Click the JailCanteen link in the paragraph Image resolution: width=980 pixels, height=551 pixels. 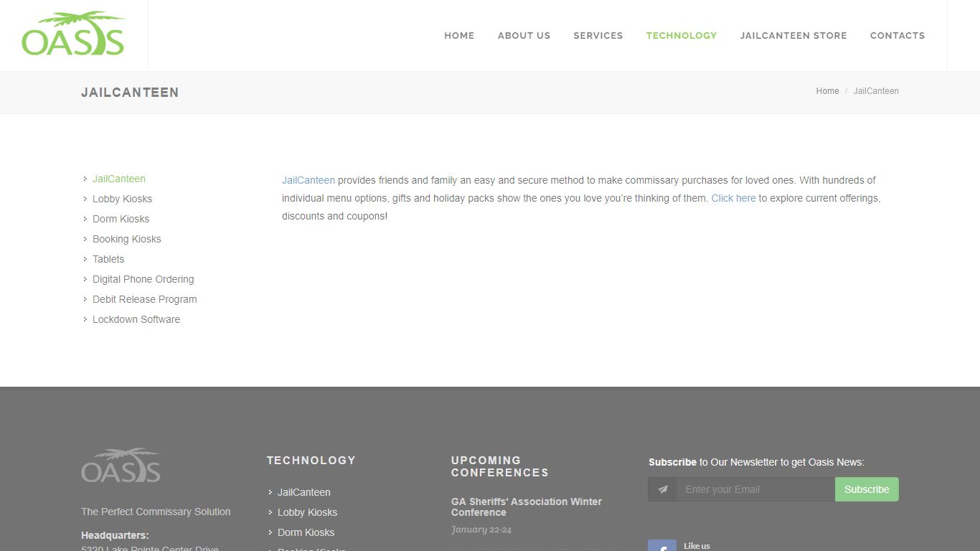(x=308, y=180)
